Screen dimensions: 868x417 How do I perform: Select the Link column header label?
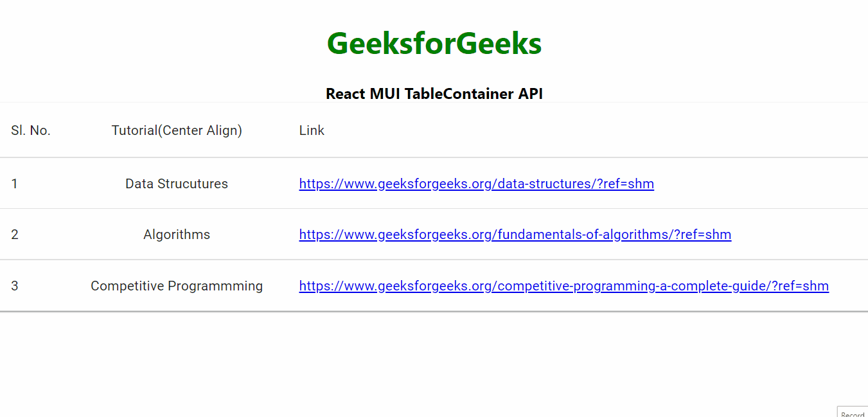(312, 130)
